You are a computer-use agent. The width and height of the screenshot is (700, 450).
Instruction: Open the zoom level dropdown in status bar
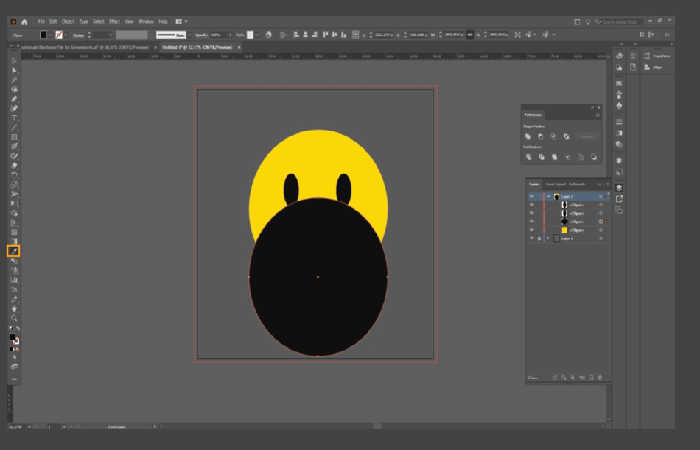(29, 427)
